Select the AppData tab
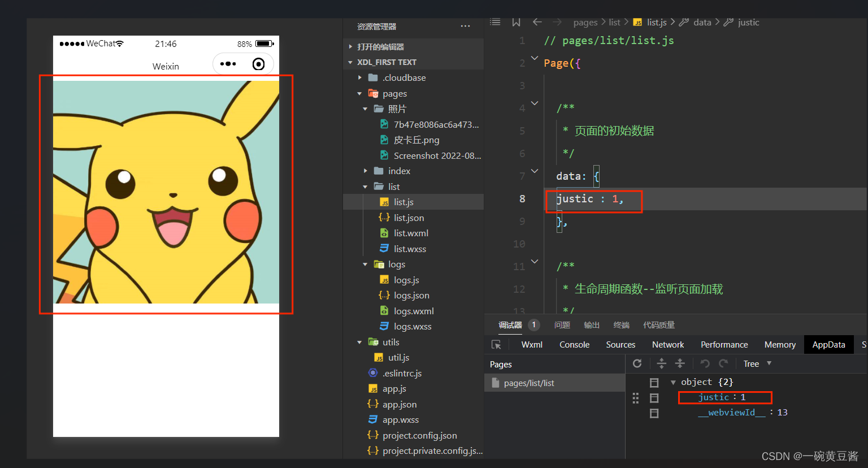 828,345
